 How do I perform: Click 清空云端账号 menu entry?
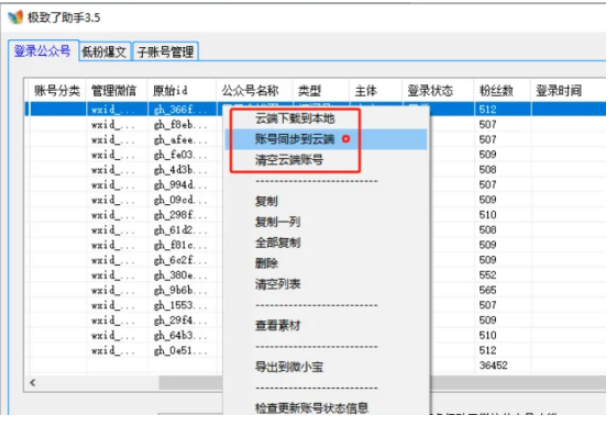(291, 159)
